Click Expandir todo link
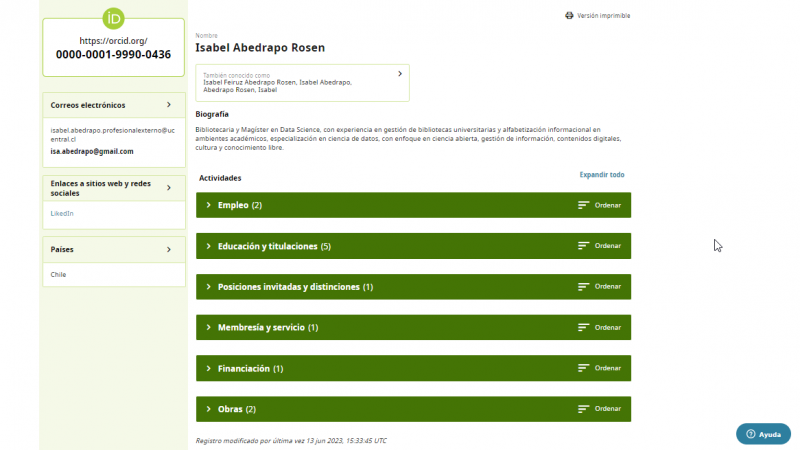The image size is (800, 450). (602, 175)
